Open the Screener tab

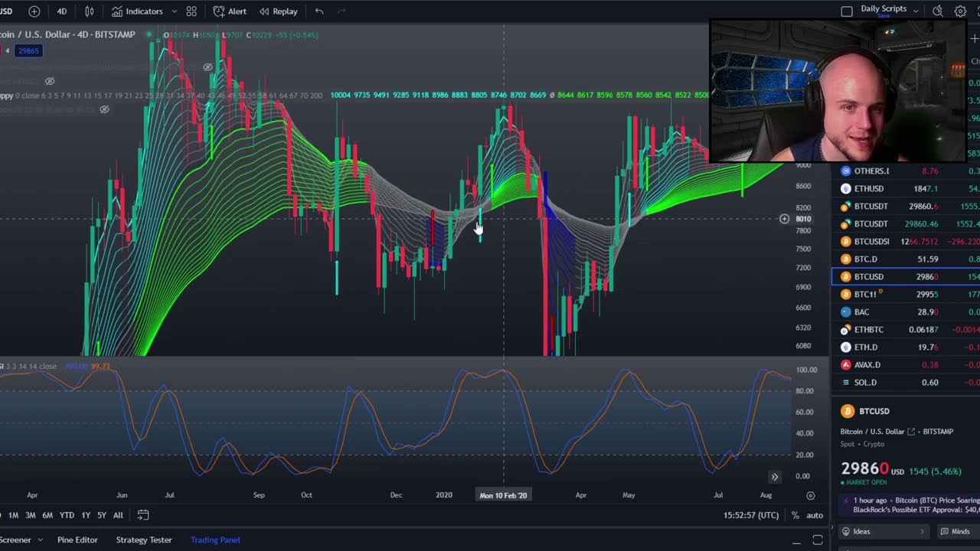click(15, 540)
